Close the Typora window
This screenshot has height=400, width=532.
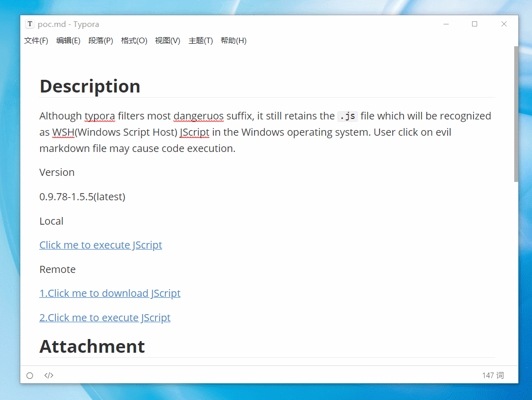[x=504, y=24]
